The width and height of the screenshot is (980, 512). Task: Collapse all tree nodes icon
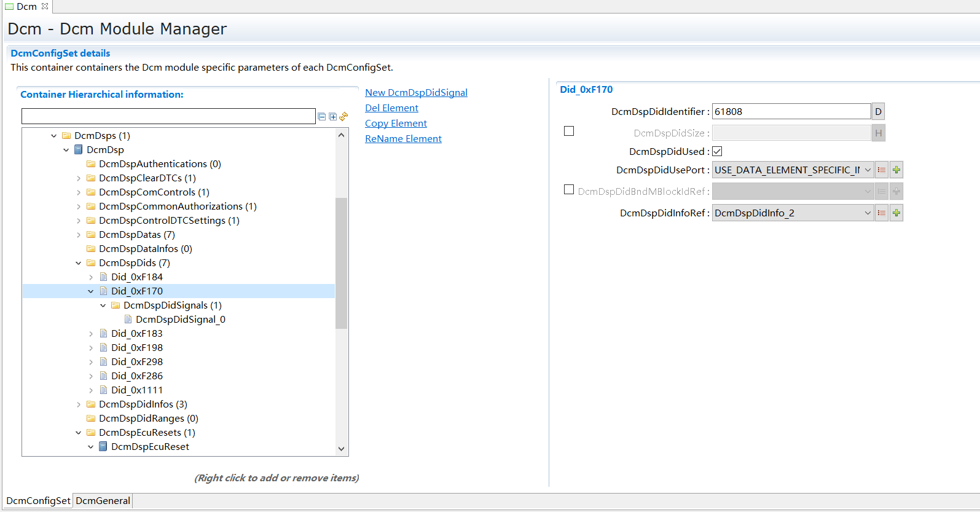pyautogui.click(x=321, y=117)
